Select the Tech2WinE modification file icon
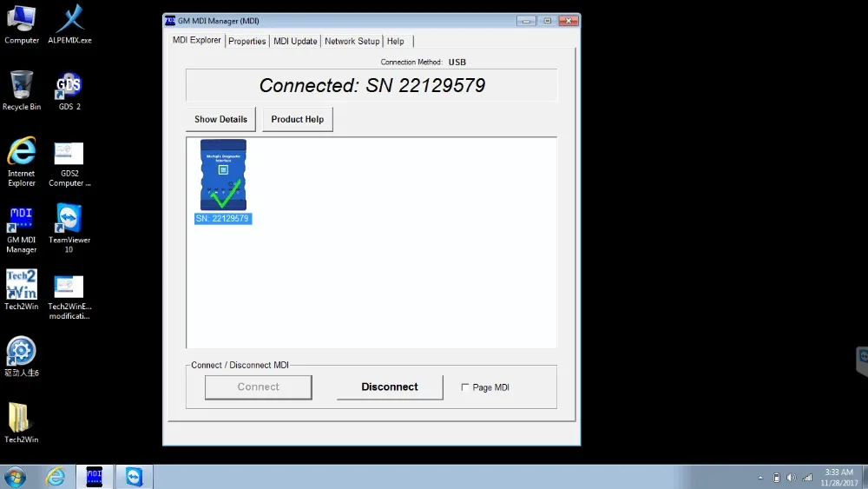The height and width of the screenshot is (489, 868). pyautogui.click(x=69, y=297)
